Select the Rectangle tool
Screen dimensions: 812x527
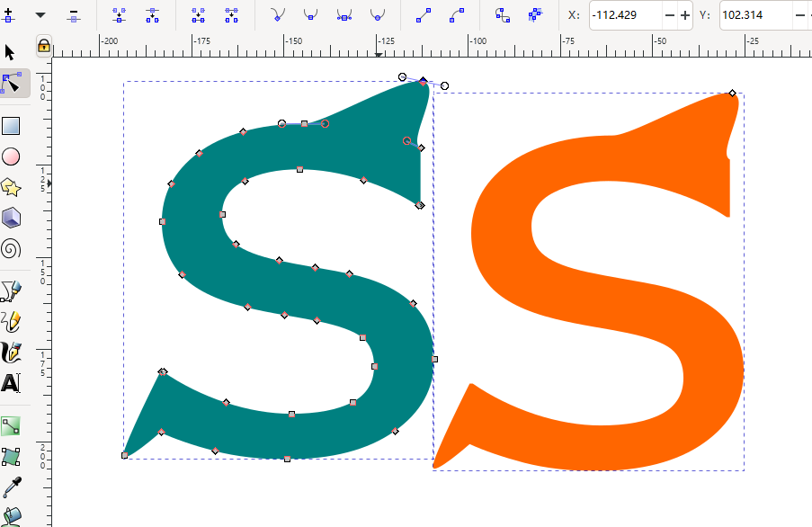[11, 126]
